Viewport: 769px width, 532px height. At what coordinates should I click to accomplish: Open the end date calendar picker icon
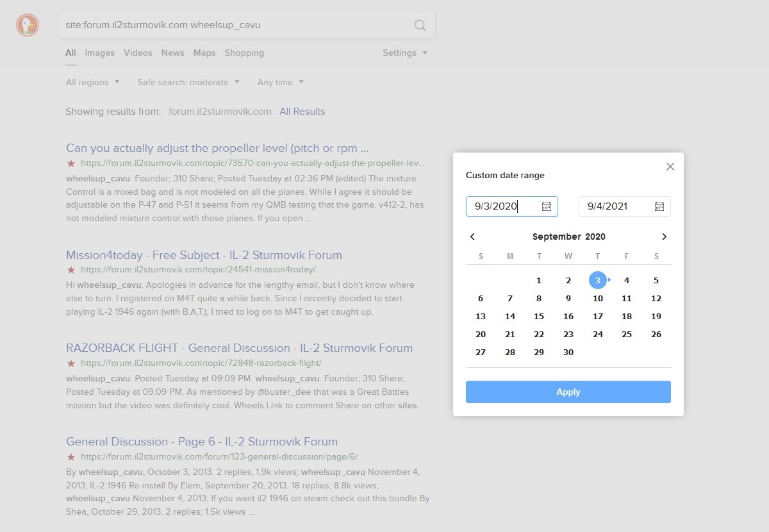coord(659,206)
